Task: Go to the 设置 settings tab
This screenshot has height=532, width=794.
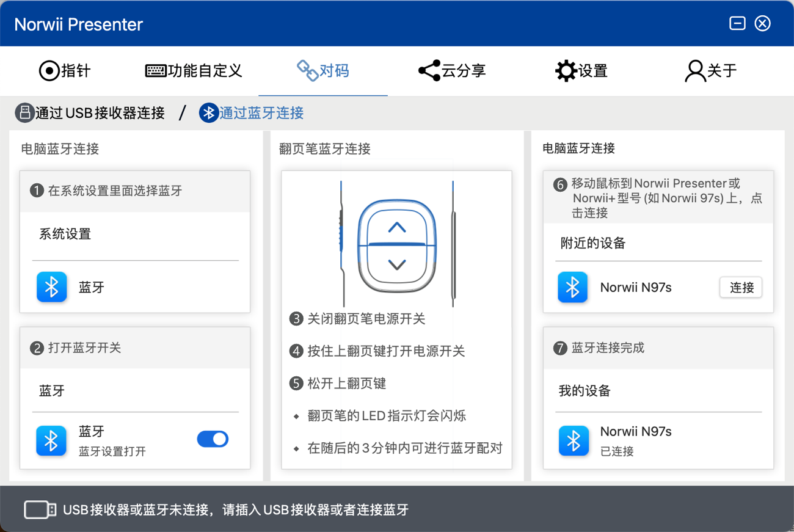Action: 581,71
